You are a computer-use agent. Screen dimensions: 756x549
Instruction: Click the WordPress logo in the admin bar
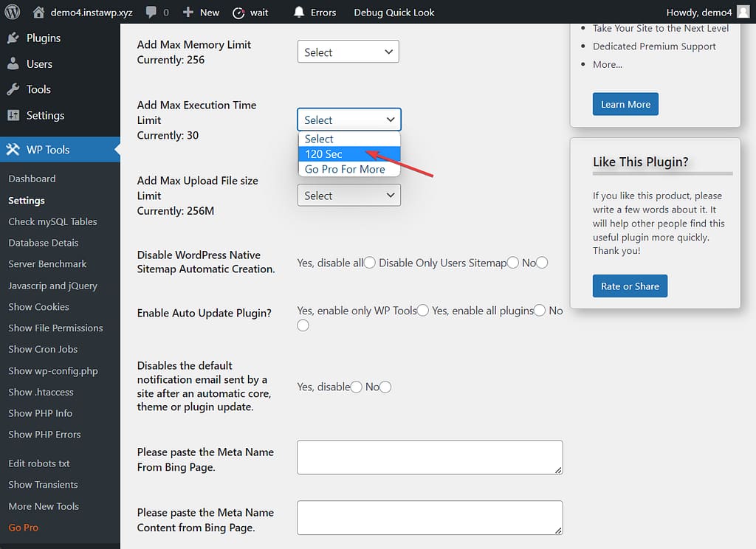(x=12, y=12)
